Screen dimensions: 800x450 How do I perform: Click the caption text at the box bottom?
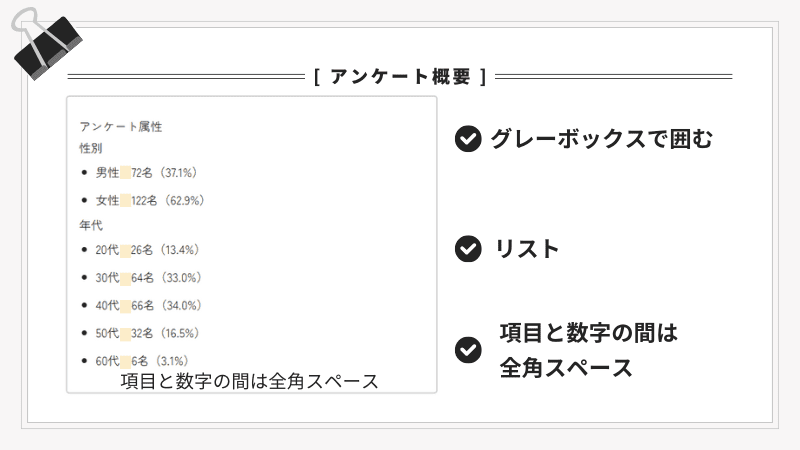[249, 381]
